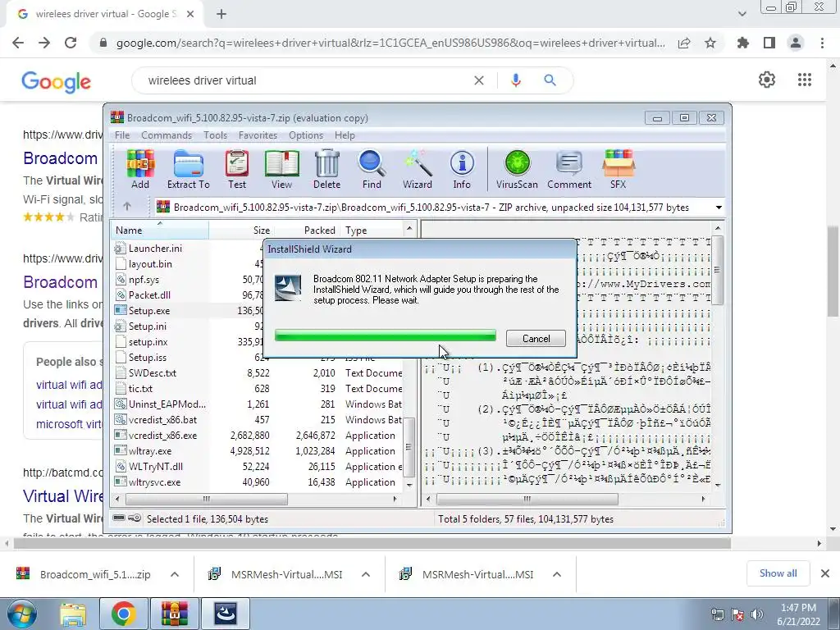Image resolution: width=840 pixels, height=630 pixels.
Task: Open the Find magnifier tool
Action: pyautogui.click(x=372, y=169)
